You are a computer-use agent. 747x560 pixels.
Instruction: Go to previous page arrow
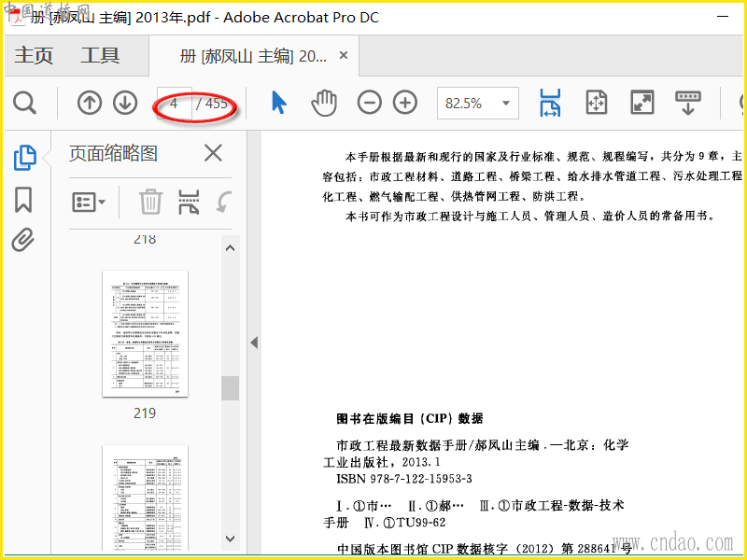coord(90,103)
